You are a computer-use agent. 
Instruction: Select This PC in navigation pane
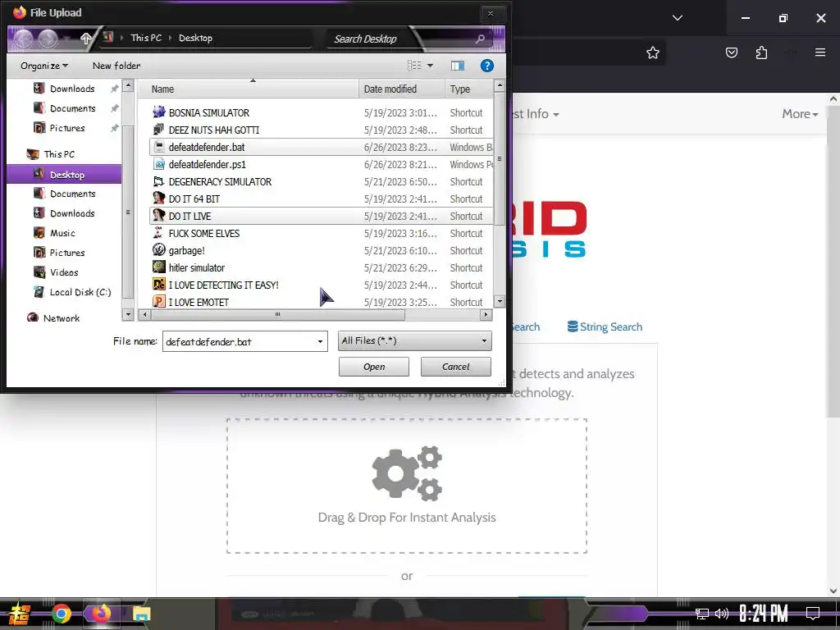59,154
